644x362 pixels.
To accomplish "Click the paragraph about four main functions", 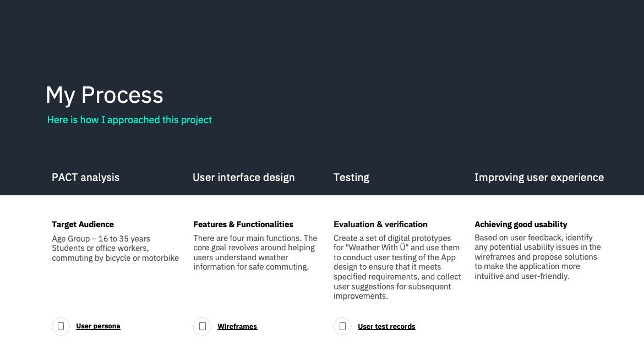I will point(255,253).
